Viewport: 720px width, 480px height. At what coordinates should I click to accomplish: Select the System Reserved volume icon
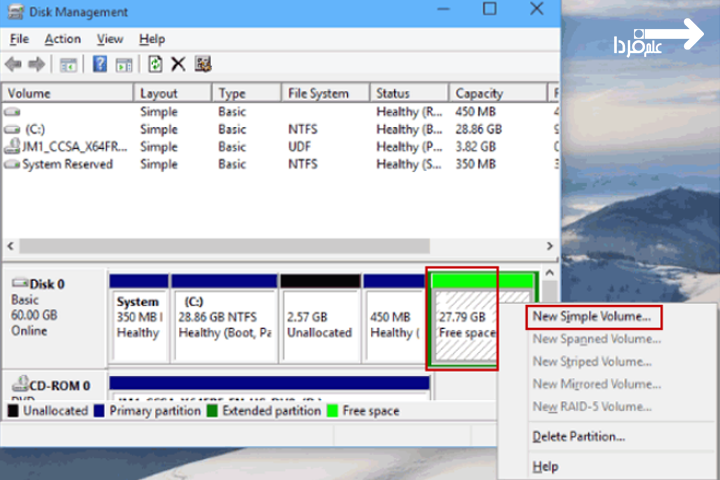click(12, 164)
